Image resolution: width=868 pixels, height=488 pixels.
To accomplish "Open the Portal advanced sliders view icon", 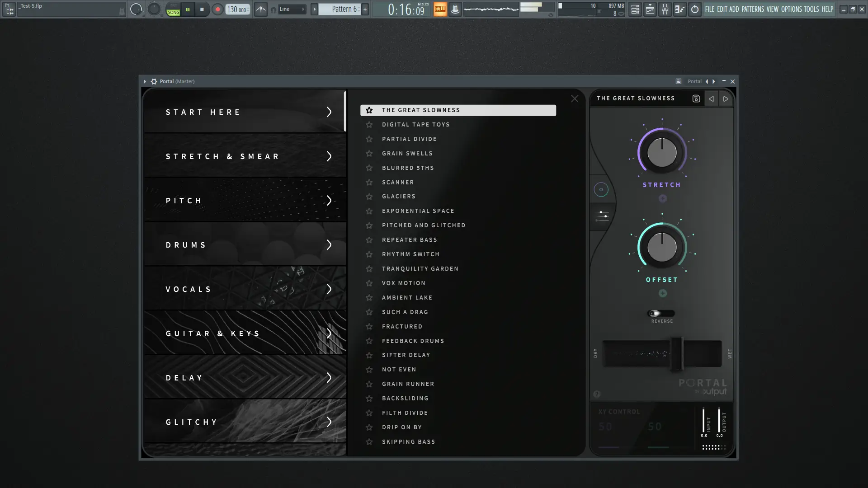I will [603, 216].
